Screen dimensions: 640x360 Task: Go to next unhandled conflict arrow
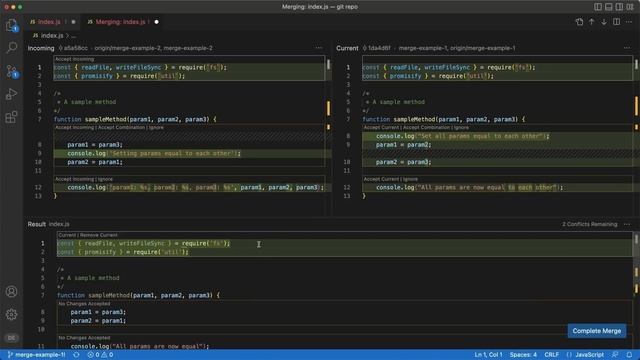coord(604,22)
